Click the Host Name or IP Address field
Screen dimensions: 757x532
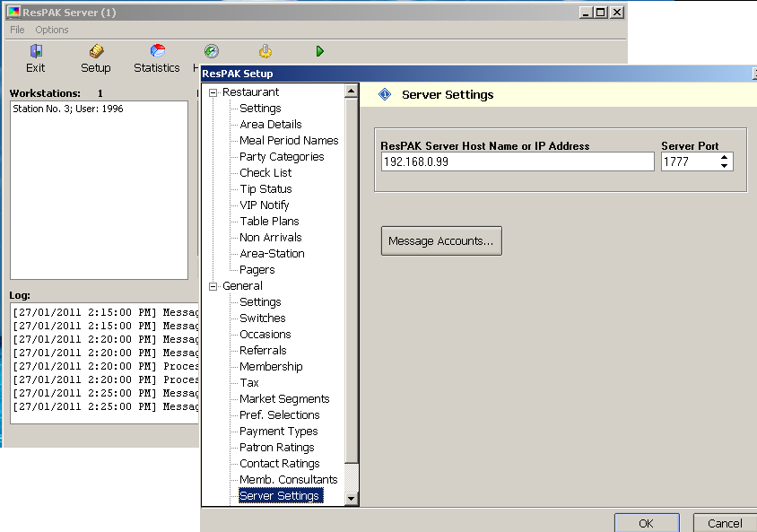tap(518, 161)
